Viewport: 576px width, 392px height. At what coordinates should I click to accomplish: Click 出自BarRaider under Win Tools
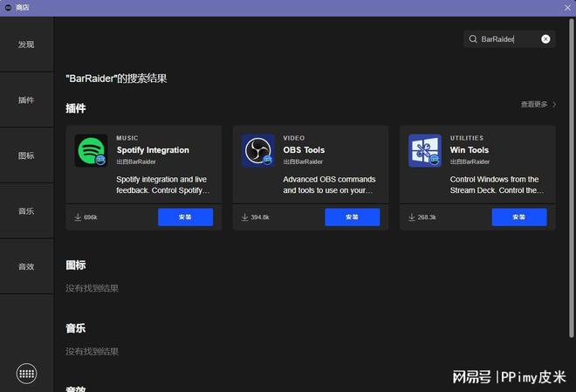[x=470, y=162]
